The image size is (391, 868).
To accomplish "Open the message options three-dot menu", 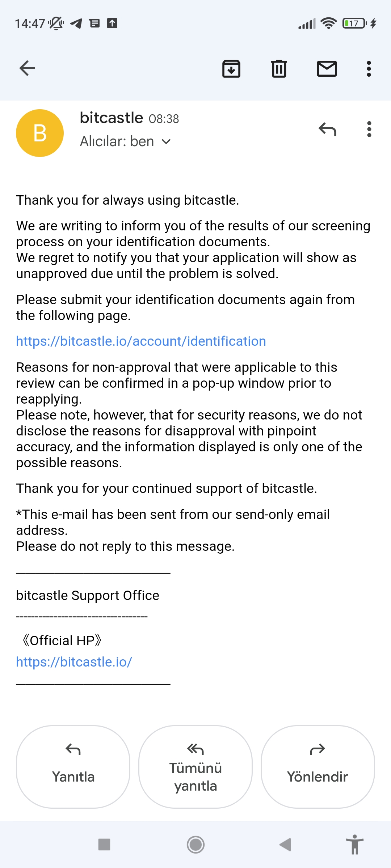I will click(x=369, y=129).
